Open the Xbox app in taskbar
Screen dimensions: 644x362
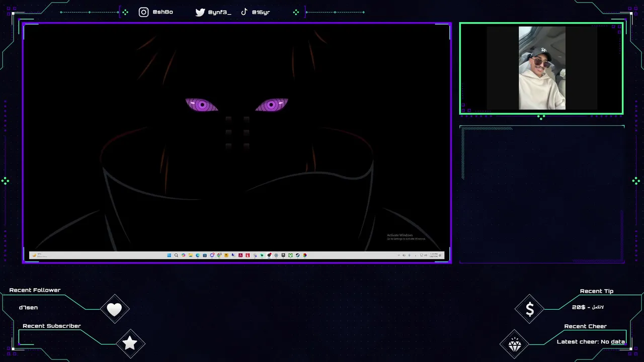(290, 255)
